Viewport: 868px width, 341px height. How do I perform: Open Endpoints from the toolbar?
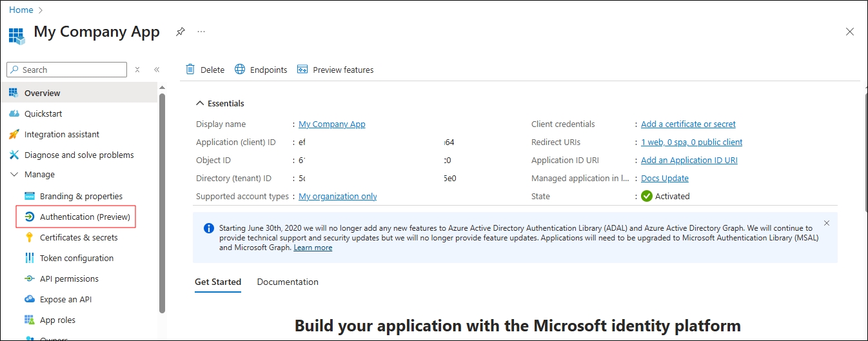point(261,70)
